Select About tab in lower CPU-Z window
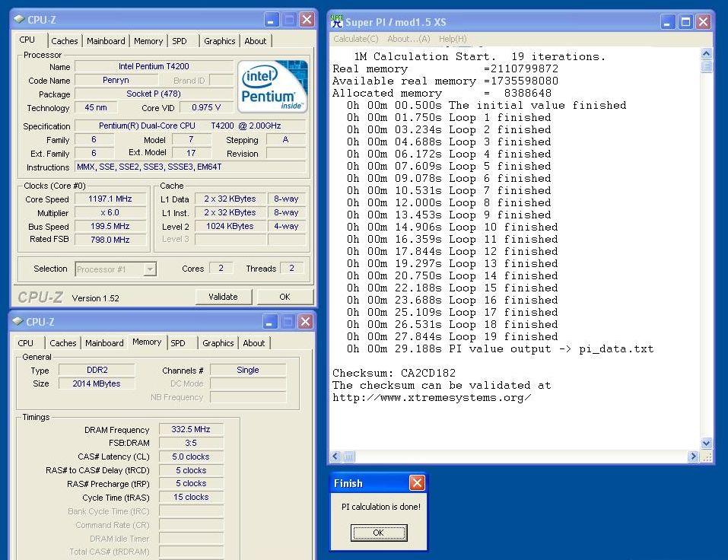Screen dimensions: 728x560 254,343
